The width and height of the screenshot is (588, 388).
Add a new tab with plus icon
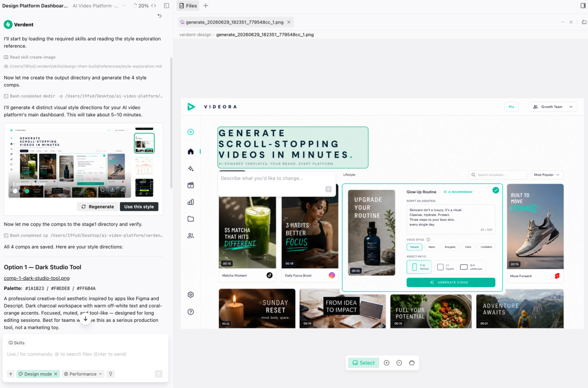206,6
